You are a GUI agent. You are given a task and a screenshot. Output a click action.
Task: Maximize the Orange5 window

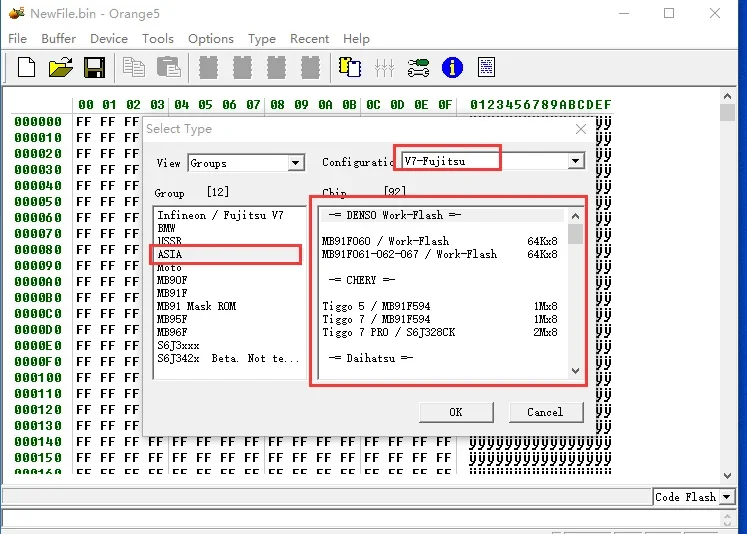coord(669,13)
